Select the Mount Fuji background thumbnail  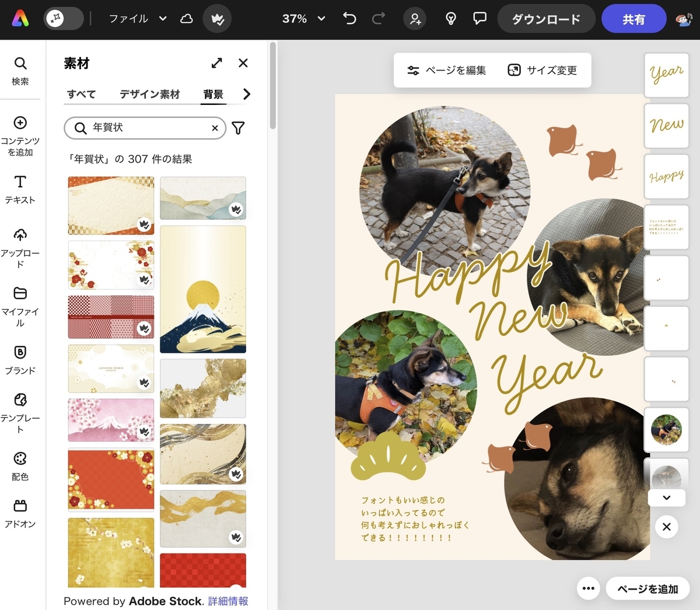pos(202,289)
